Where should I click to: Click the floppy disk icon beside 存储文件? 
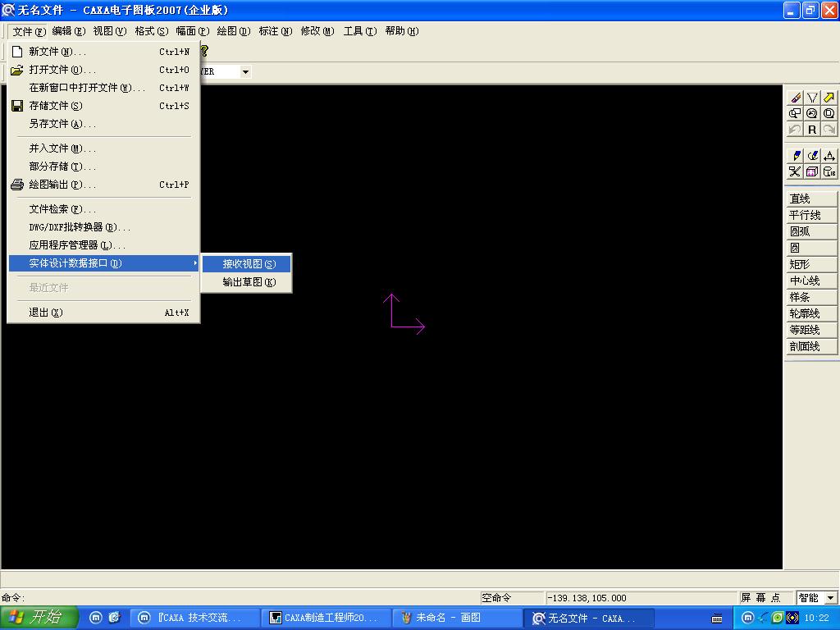pyautogui.click(x=17, y=106)
